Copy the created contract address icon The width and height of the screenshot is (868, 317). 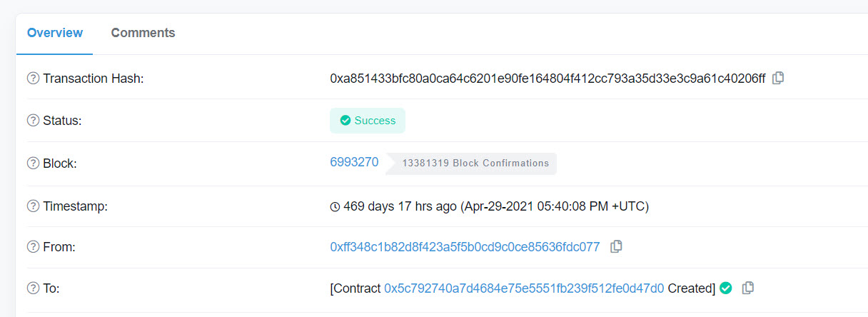point(748,288)
